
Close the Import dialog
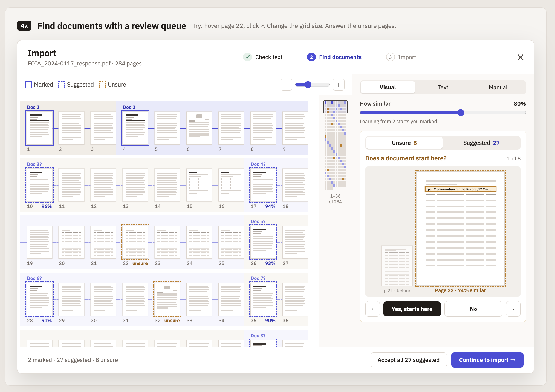click(x=520, y=57)
